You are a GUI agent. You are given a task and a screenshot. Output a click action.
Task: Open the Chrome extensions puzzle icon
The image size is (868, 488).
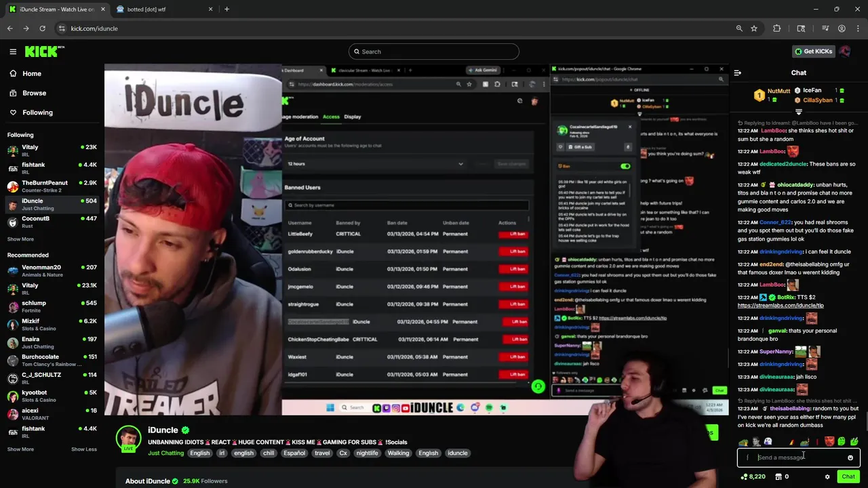777,28
